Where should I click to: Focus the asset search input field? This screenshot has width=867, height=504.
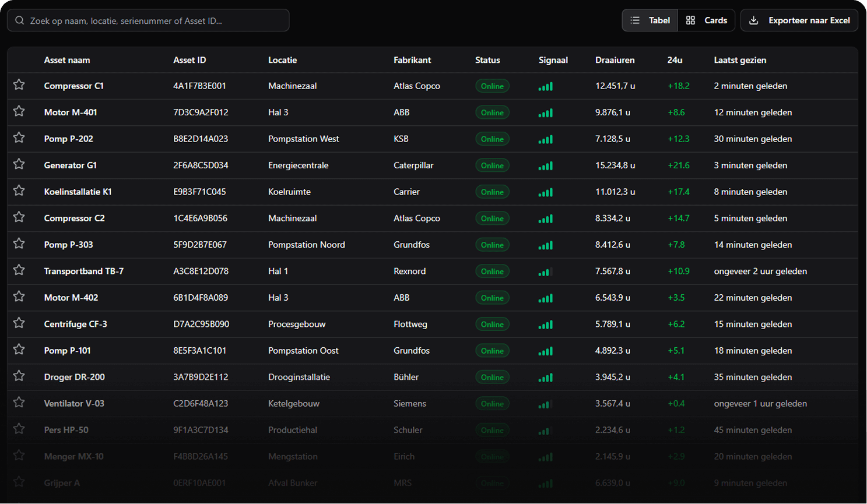coord(155,20)
